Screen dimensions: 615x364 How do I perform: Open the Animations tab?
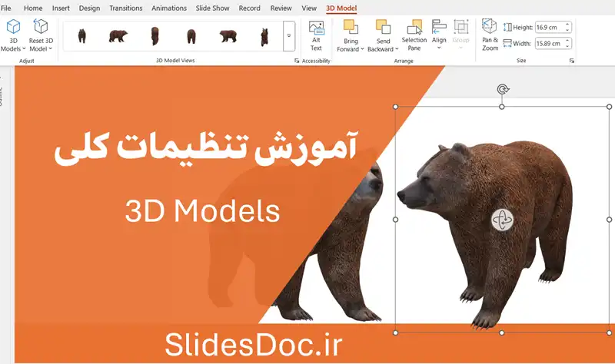pyautogui.click(x=169, y=8)
